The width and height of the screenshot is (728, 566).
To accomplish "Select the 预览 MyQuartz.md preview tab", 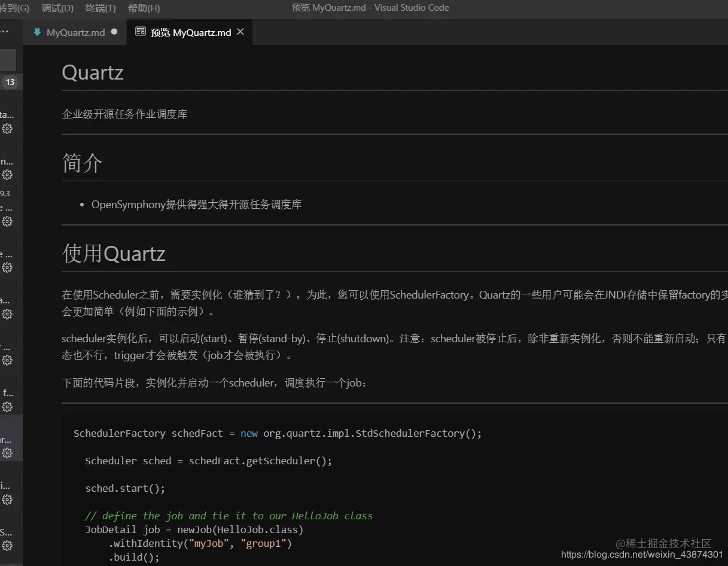I will (190, 32).
